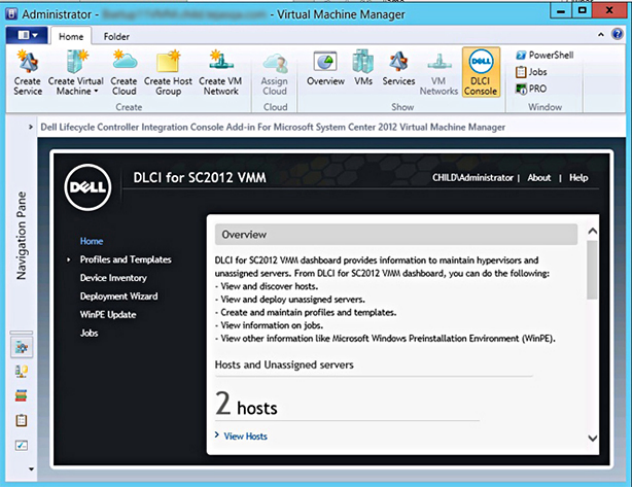Show the Overview view

click(x=325, y=69)
